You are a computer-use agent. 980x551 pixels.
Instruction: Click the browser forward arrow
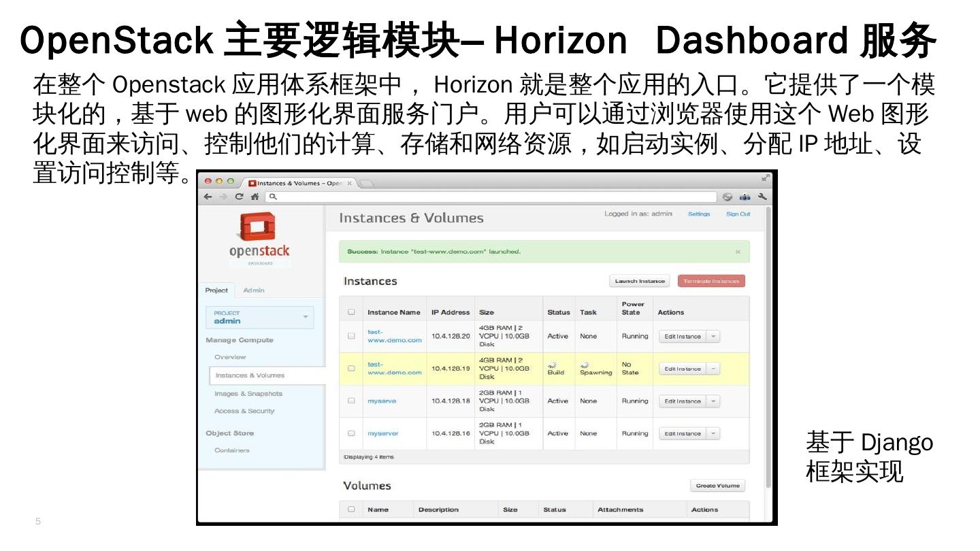click(222, 197)
